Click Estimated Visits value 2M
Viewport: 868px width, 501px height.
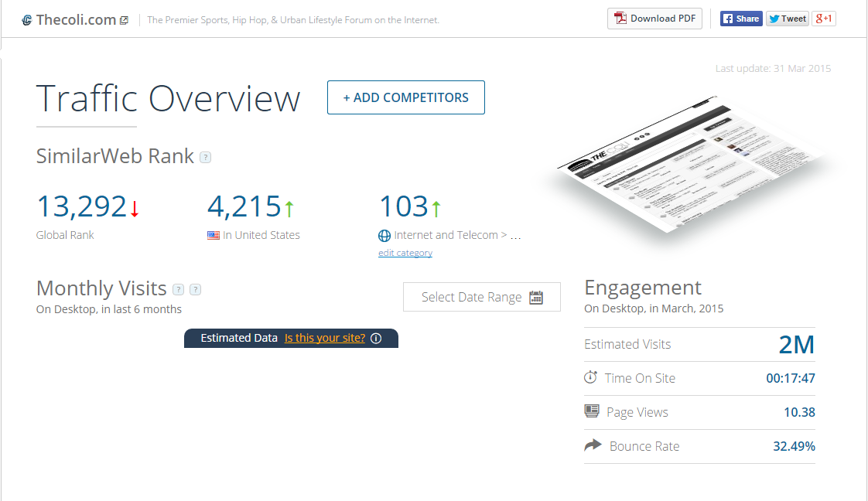[x=797, y=345]
